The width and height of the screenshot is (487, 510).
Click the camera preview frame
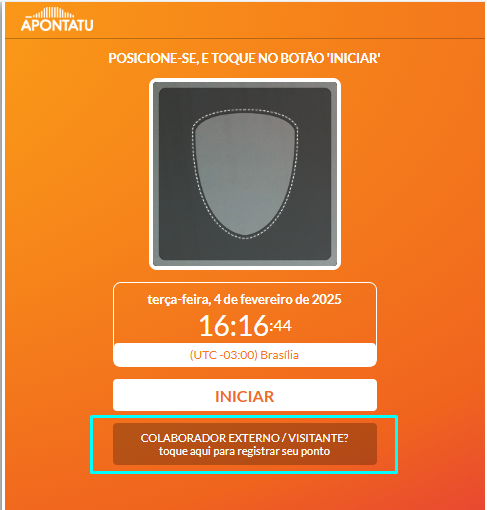[245, 174]
